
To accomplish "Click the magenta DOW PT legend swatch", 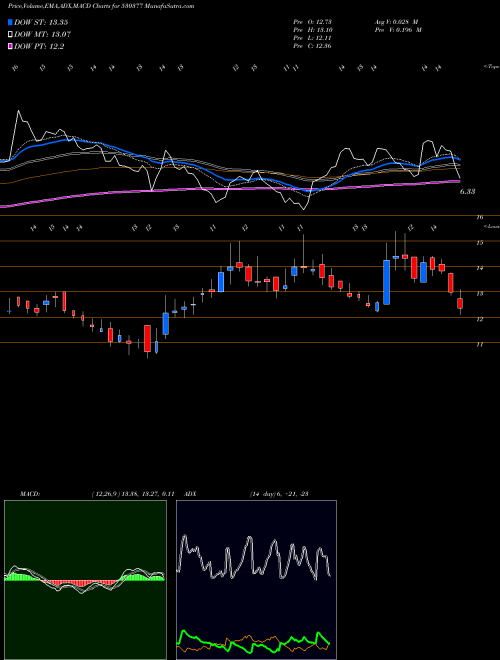I will click(x=10, y=47).
